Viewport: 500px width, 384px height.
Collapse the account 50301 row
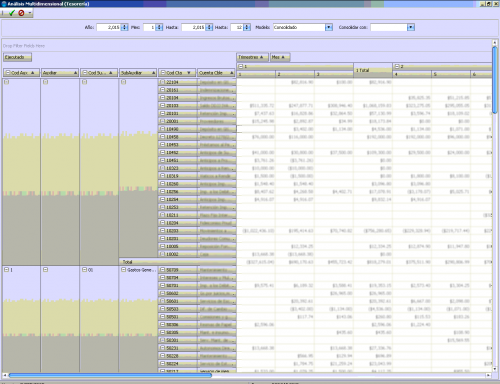[162, 340]
